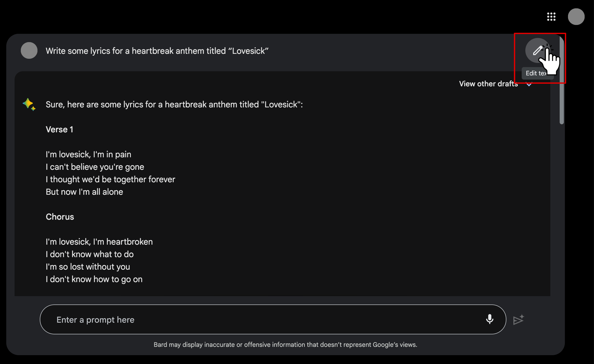Click the lyric "But now I'm all alone"

tap(84, 192)
